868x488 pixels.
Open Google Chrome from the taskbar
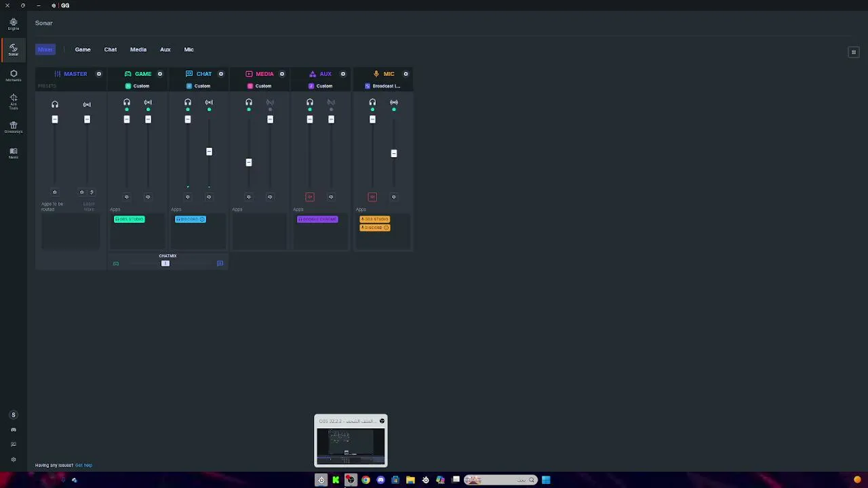tap(366, 480)
